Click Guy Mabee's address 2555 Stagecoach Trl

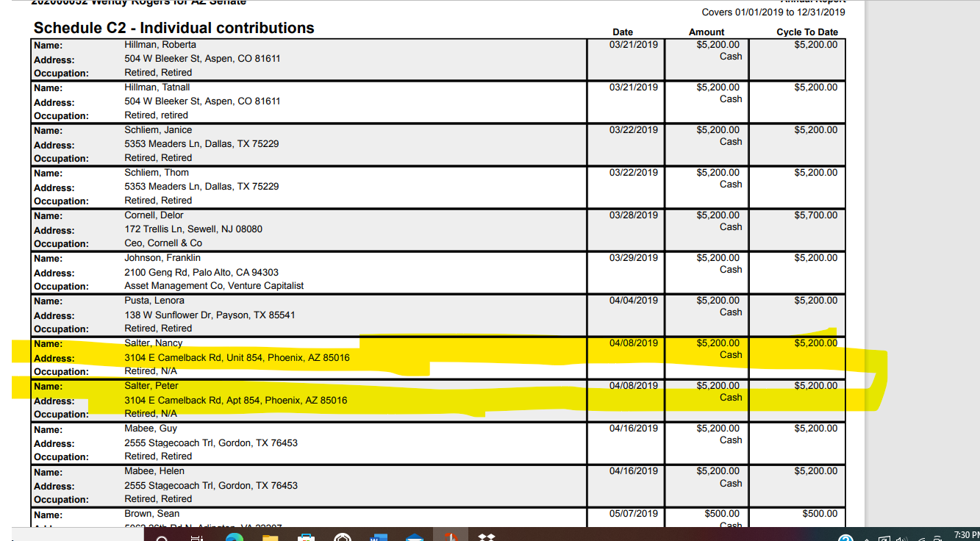211,443
